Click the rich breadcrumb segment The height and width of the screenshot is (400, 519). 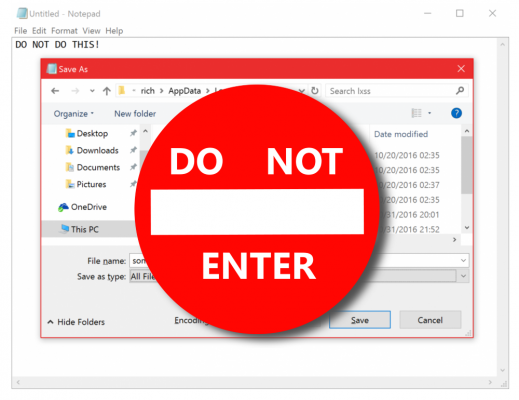(x=147, y=91)
